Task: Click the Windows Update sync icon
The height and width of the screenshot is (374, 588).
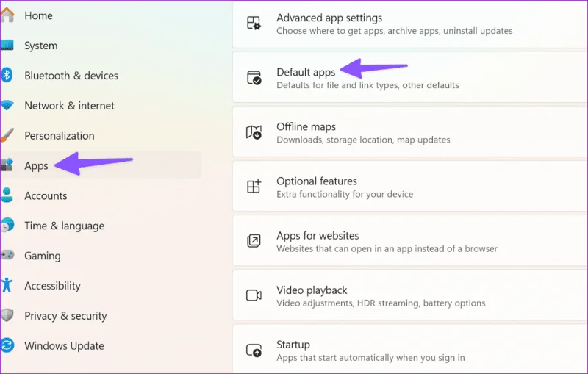Action: [x=7, y=345]
